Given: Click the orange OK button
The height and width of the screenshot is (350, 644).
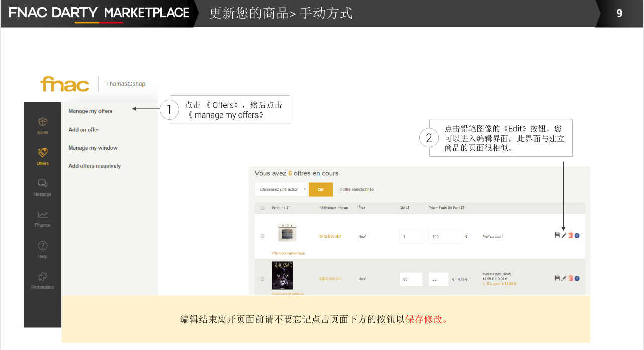Looking at the screenshot, I should (x=321, y=189).
